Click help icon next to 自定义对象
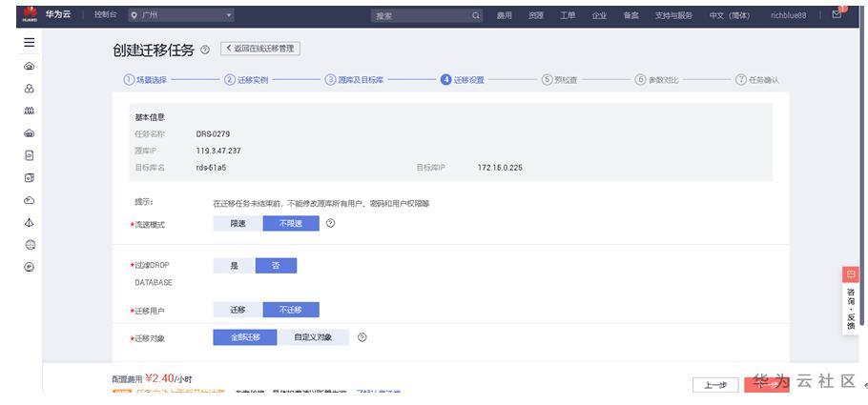The height and width of the screenshot is (405, 868). coord(362,337)
